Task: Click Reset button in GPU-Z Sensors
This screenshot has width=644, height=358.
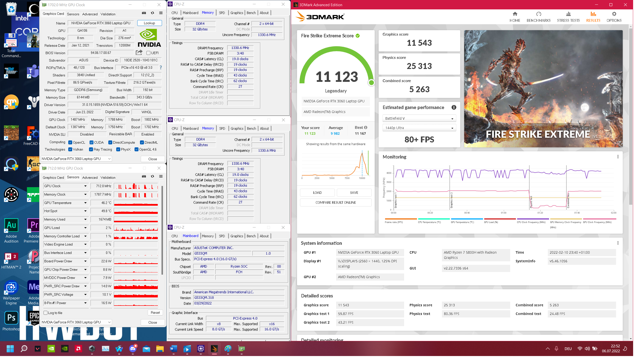Action: click(x=155, y=313)
